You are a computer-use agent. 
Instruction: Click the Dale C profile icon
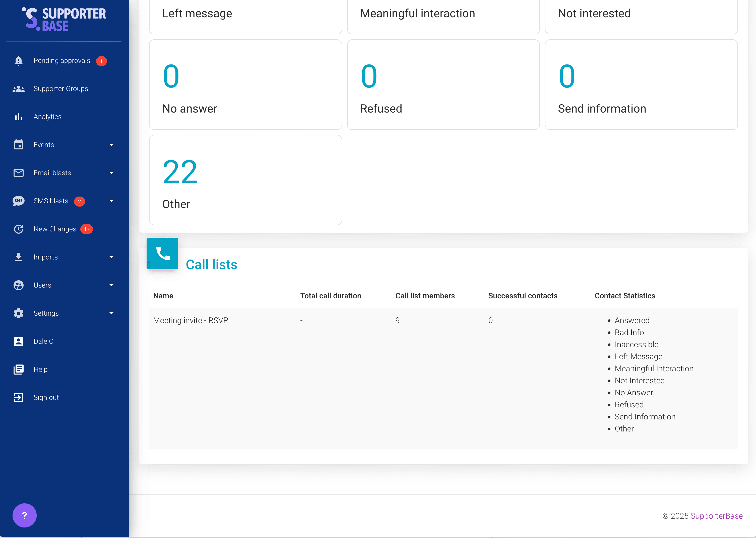tap(19, 341)
